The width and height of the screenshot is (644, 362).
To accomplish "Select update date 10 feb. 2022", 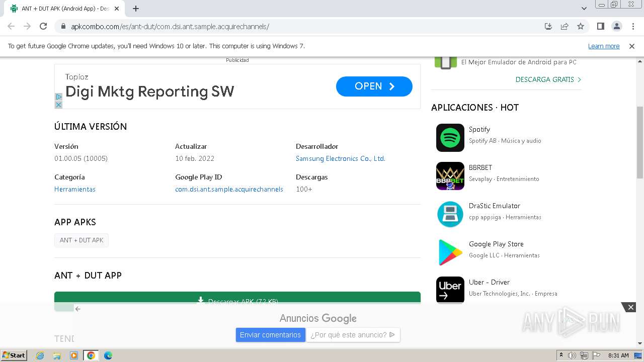I will tap(195, 158).
